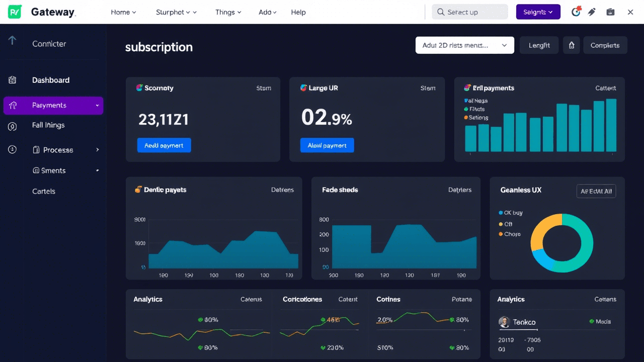Open the notification icon with red badge
The image size is (644, 362).
[x=577, y=12]
